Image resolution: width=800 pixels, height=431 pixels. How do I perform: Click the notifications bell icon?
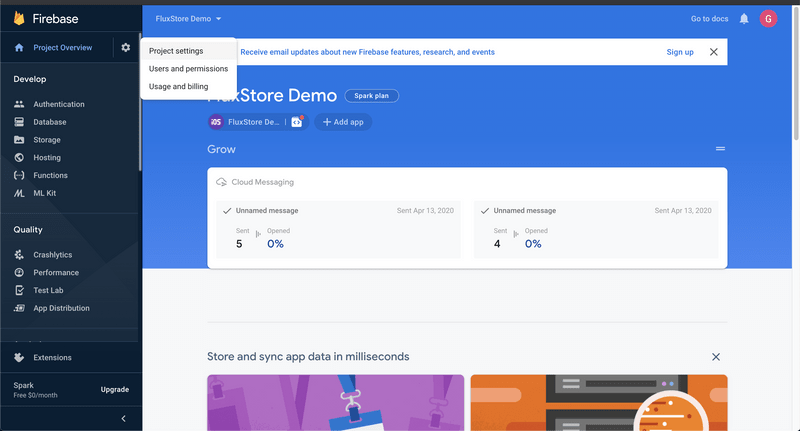[x=744, y=19]
